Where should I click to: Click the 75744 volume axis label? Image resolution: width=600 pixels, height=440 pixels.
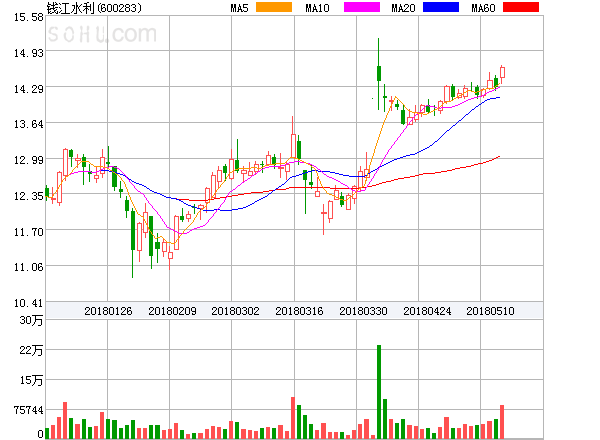click(29, 410)
